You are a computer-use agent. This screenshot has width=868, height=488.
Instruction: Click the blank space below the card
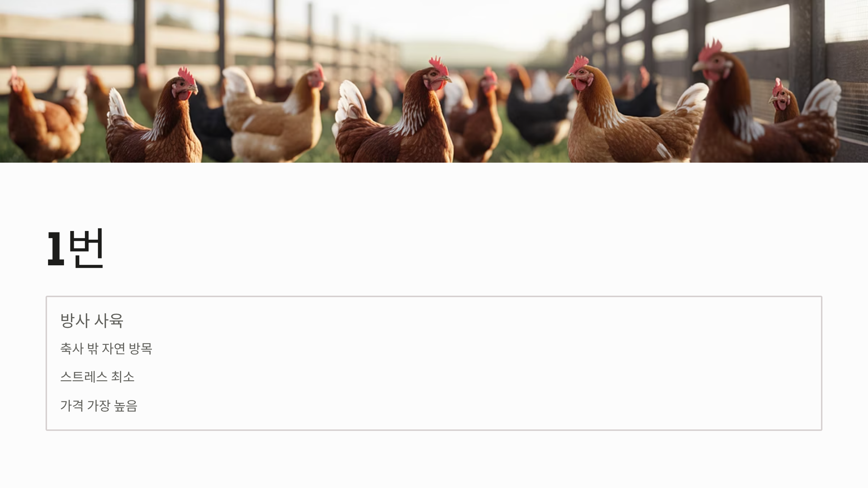coord(434,459)
